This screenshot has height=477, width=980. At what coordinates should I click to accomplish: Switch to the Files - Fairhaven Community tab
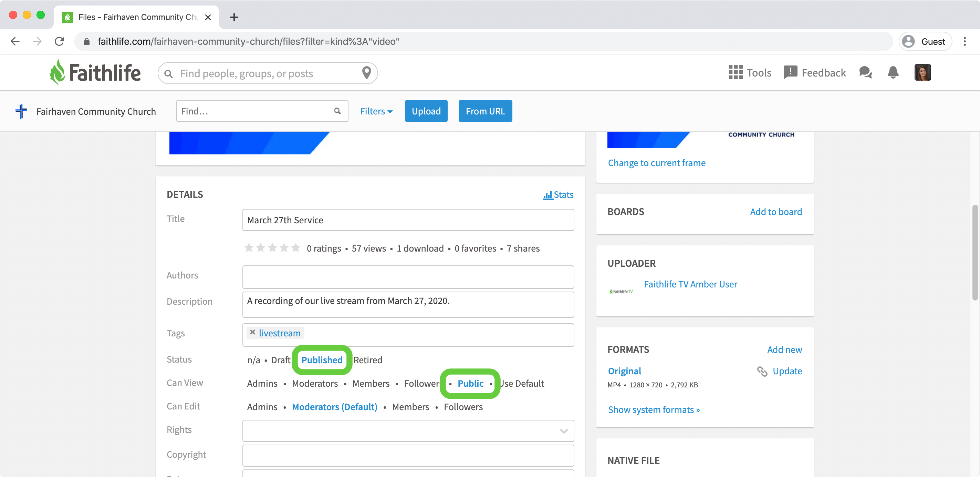click(x=136, y=17)
